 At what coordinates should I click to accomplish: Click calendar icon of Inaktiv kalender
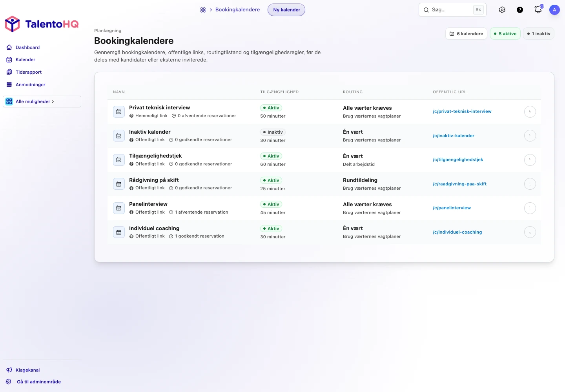click(x=119, y=136)
